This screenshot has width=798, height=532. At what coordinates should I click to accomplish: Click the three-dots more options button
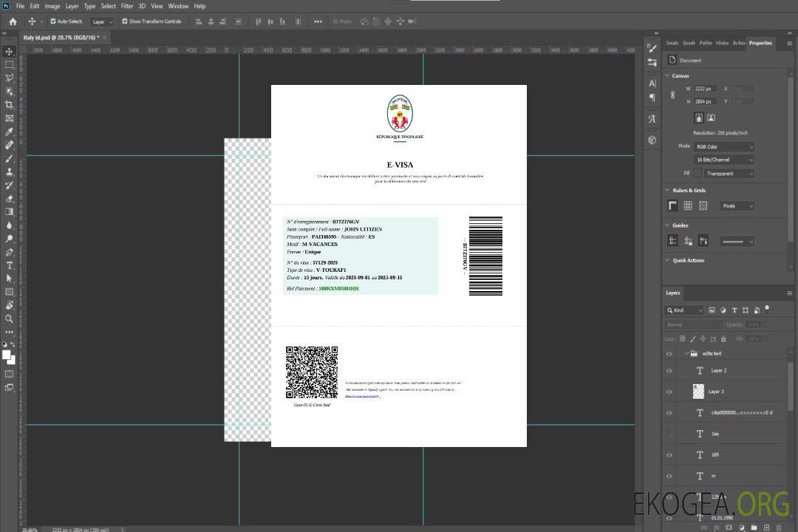point(318,21)
